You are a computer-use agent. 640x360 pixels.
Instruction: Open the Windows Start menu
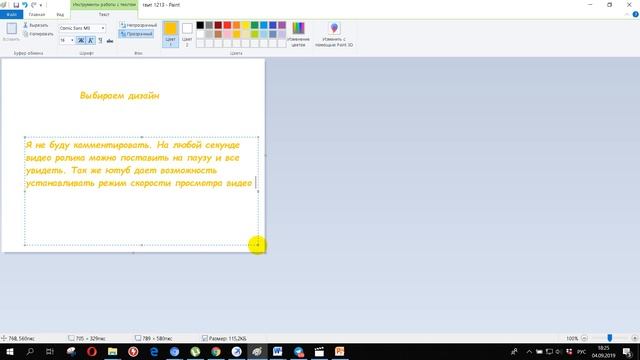(10, 351)
